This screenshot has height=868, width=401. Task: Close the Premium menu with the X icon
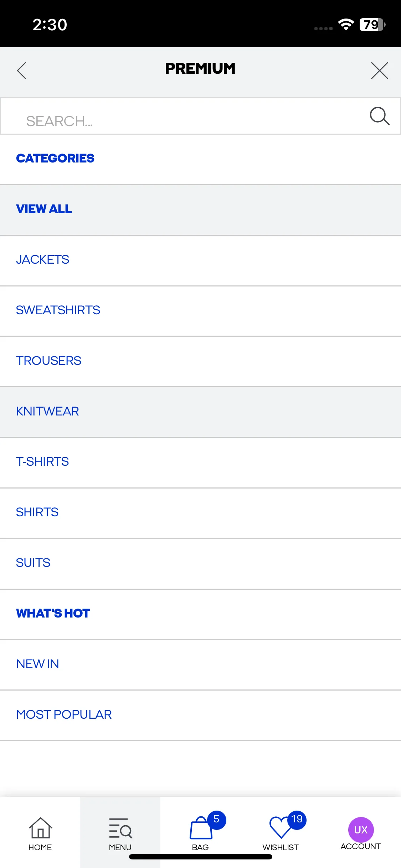(379, 70)
